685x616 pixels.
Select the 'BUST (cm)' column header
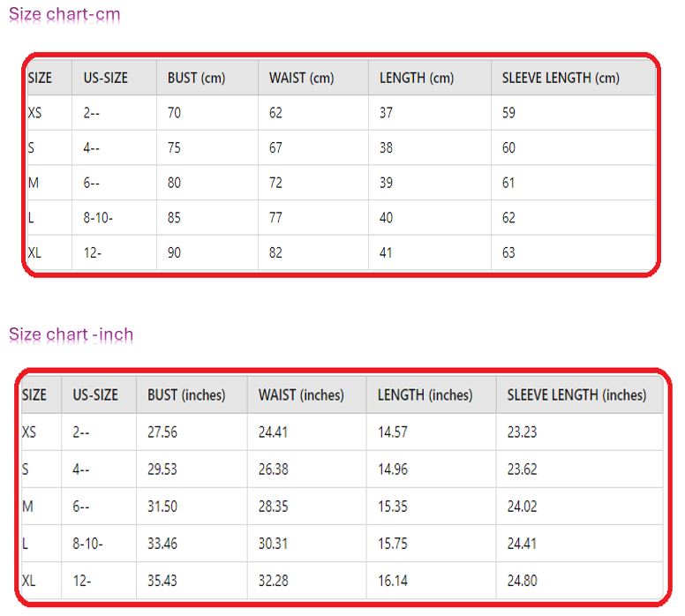click(x=196, y=78)
